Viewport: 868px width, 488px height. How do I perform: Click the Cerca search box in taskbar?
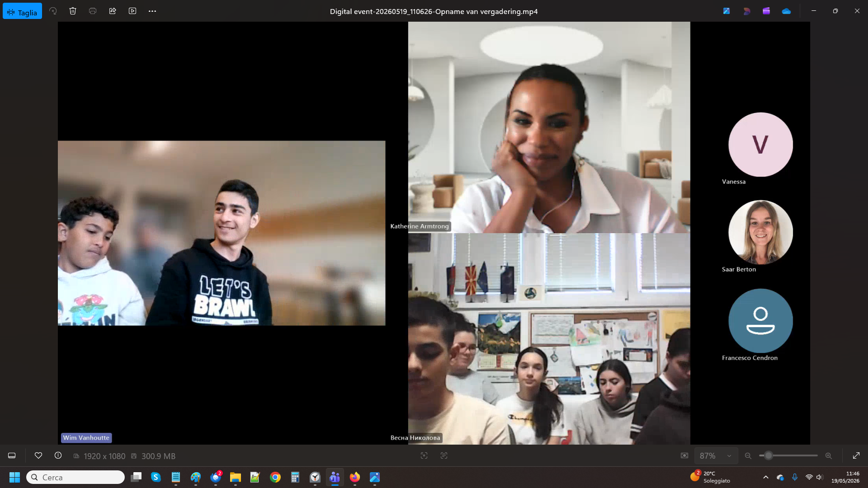tap(75, 477)
